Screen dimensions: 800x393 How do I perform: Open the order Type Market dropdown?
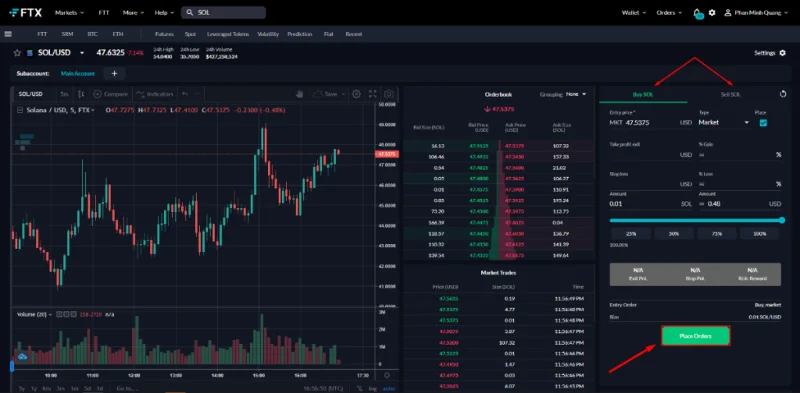[x=724, y=122]
